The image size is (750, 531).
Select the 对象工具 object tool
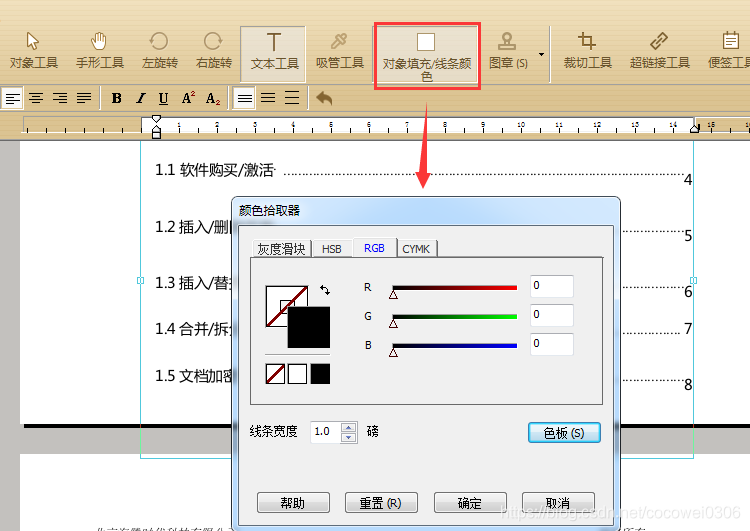[33, 51]
